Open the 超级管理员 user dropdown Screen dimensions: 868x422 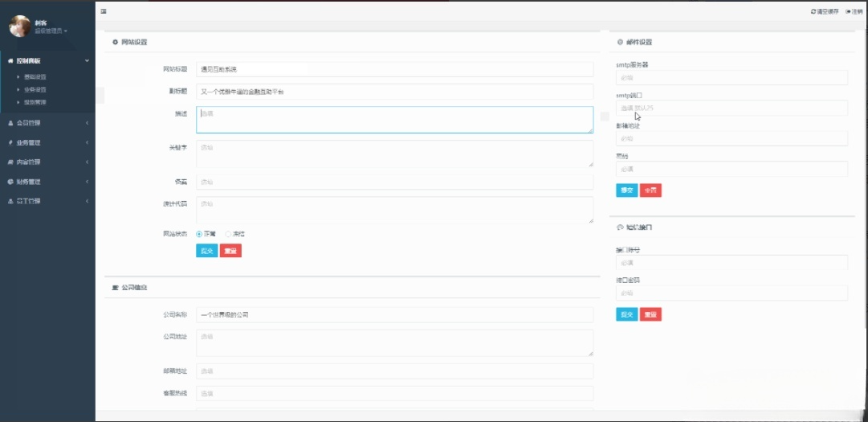point(51,31)
